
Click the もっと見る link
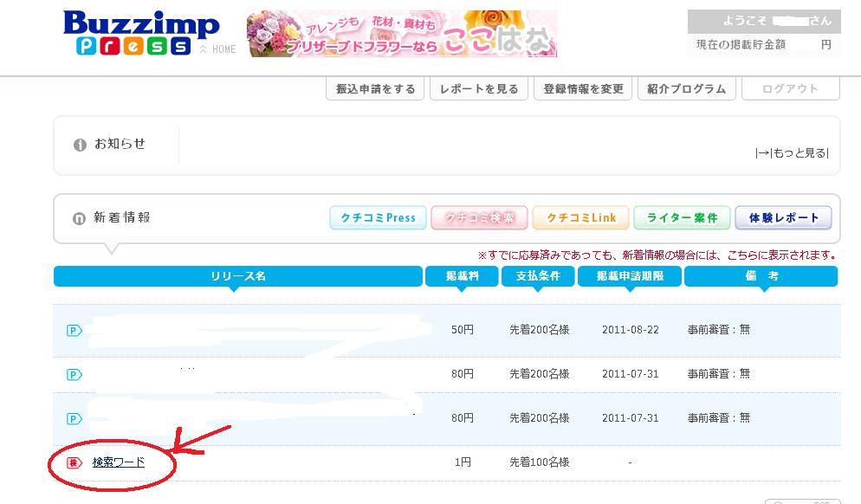792,153
